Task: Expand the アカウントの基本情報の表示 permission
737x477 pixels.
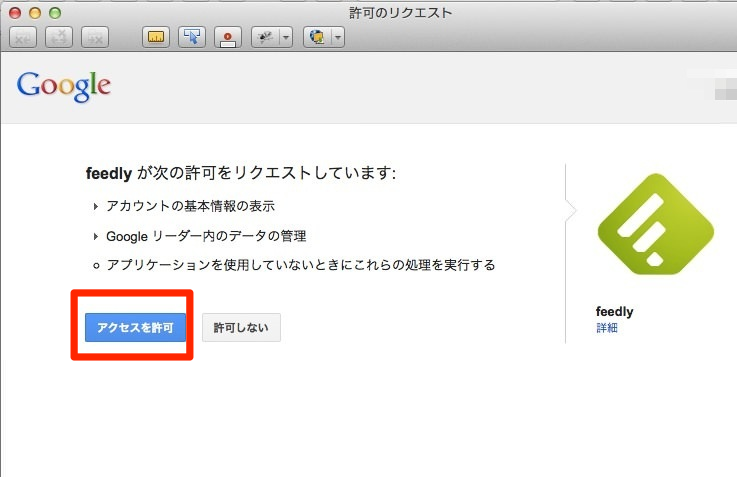Action: point(96,206)
